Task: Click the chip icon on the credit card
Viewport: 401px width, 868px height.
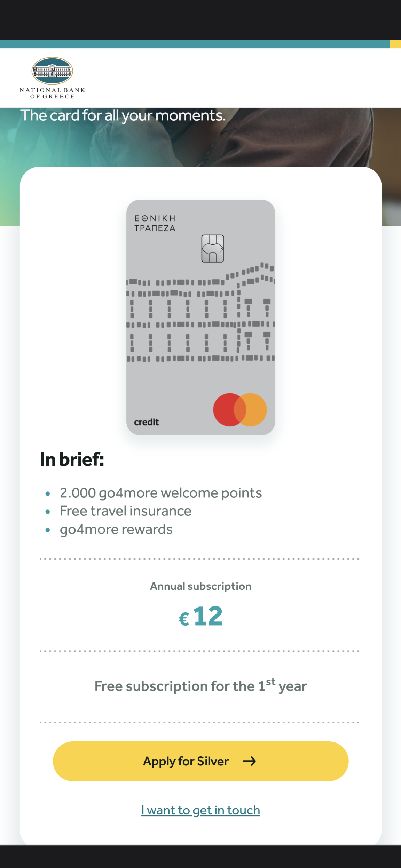Action: click(212, 248)
